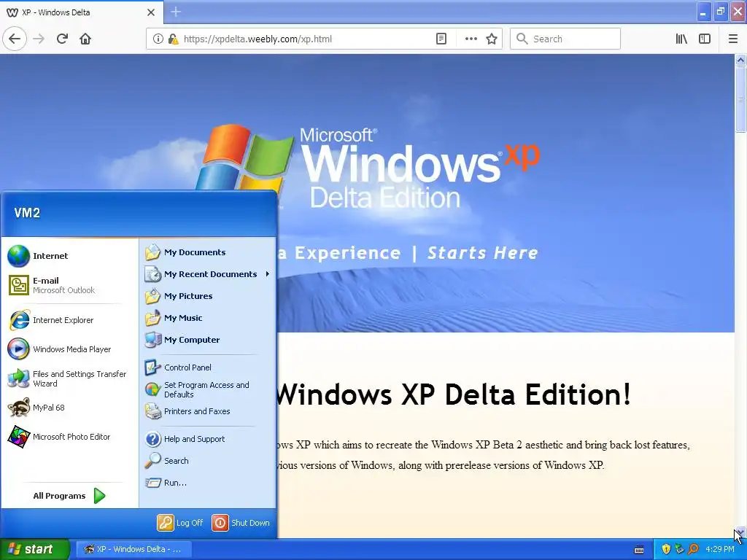
Task: Open a new tab with the plus button
Action: 176,12
